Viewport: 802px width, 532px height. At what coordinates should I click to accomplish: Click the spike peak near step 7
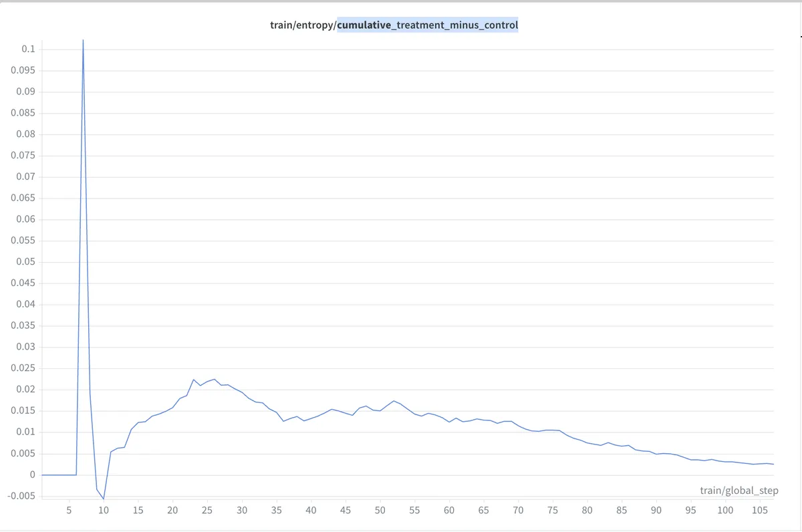[x=83, y=41]
